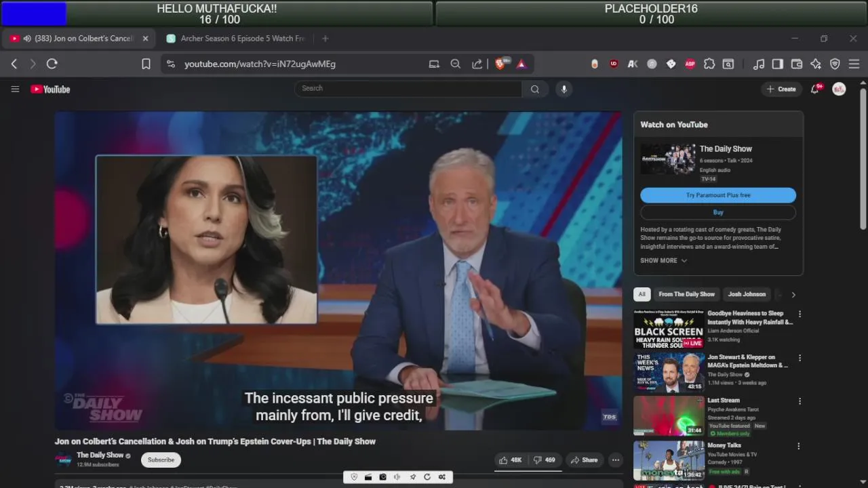
Task: Click the PLACEHOLDER16 0 / 100 progress bar
Action: (x=651, y=14)
